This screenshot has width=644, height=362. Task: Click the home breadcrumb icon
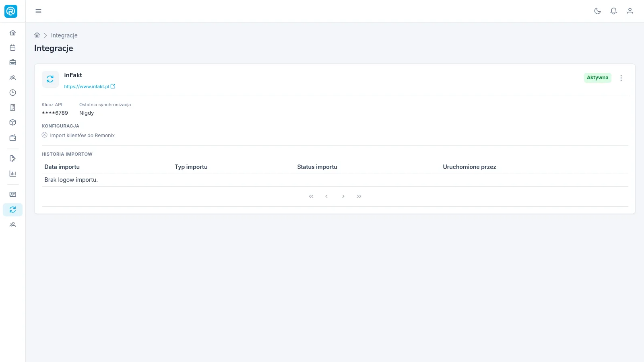37,35
